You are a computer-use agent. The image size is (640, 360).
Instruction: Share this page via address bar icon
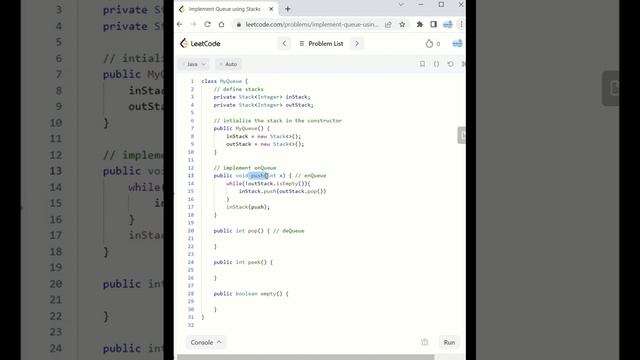click(x=388, y=24)
